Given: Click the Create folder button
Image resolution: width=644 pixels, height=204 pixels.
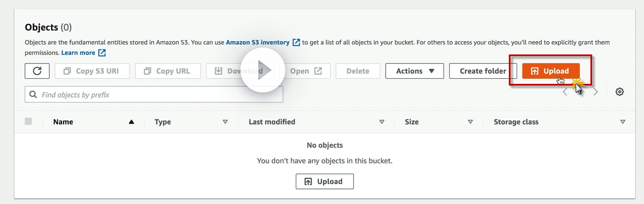Looking at the screenshot, I should coord(482,71).
